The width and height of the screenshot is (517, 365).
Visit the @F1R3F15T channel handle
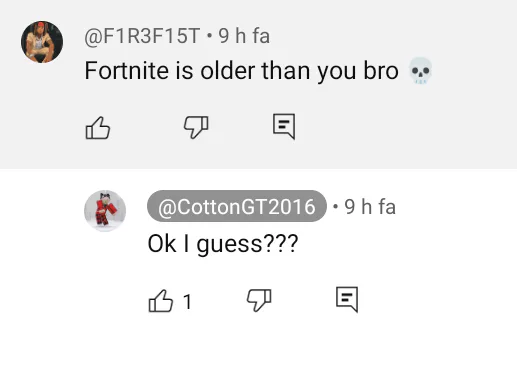pos(142,36)
